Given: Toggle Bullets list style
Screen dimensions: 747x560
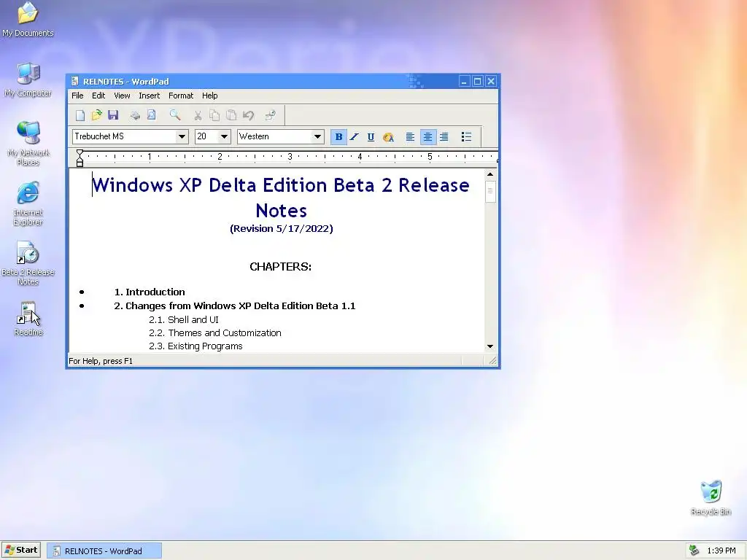Looking at the screenshot, I should click(466, 137).
